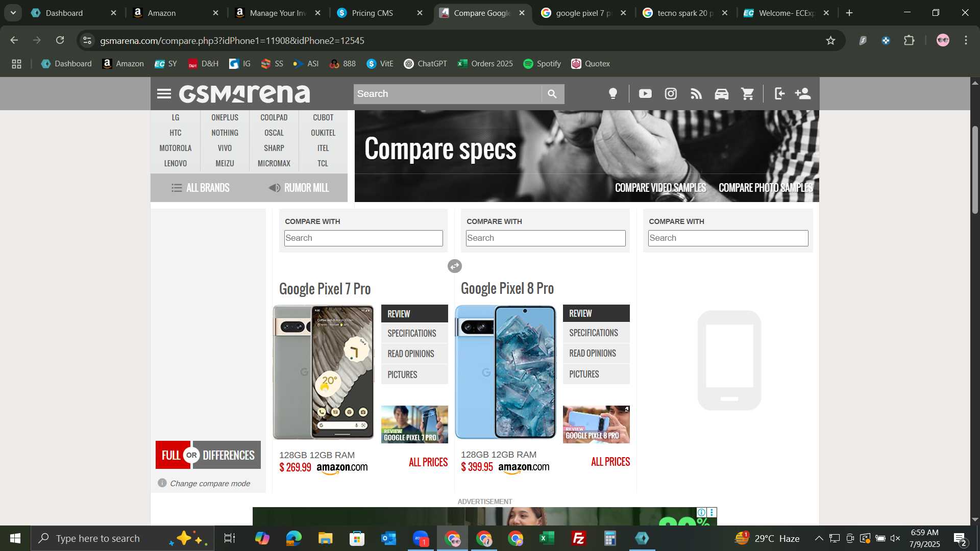Screen dimensions: 980x551
Task: Open the RSS feed icon
Action: 696,94
